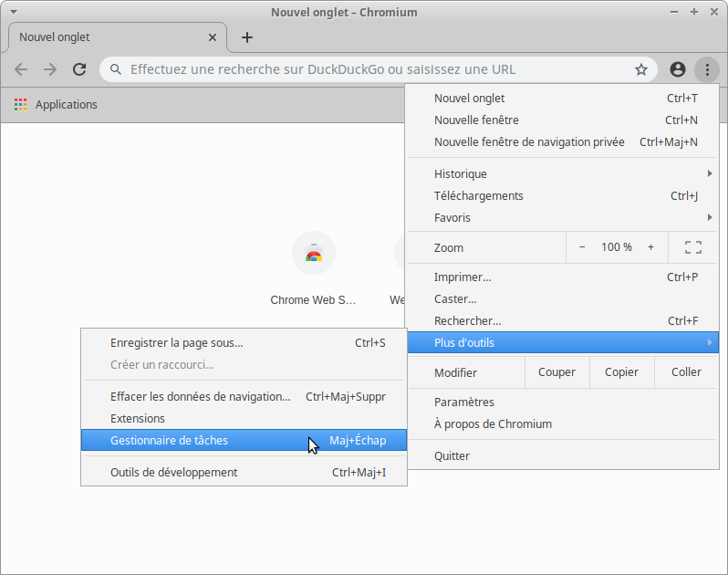Decrease zoom with the minus button
Image resolution: width=728 pixels, height=575 pixels.
(583, 247)
